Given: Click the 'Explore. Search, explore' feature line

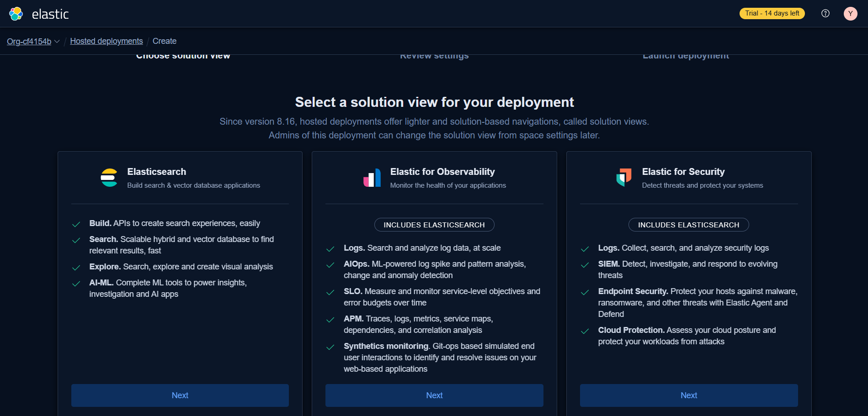Looking at the screenshot, I should [x=181, y=267].
